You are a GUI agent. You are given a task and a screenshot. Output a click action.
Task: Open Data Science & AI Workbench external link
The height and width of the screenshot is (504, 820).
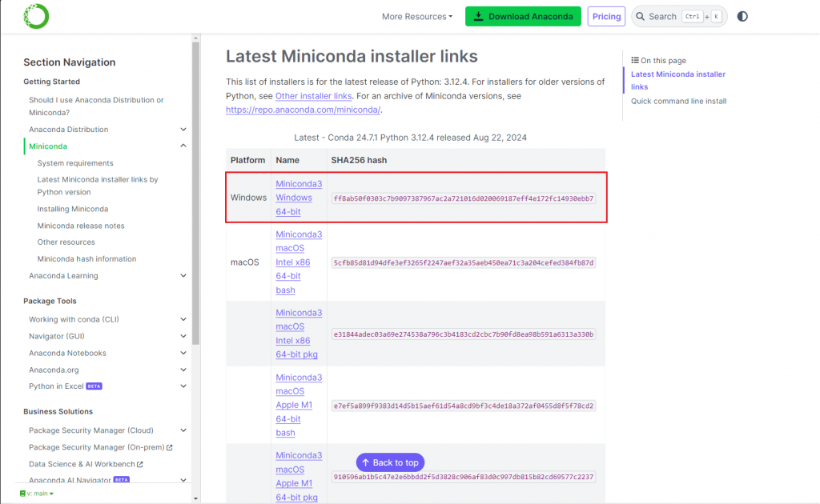pos(86,464)
